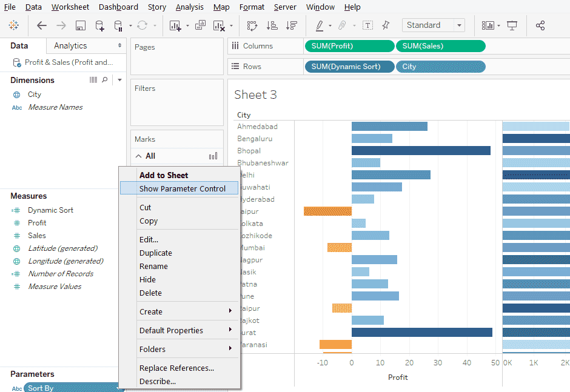Open the New Worksheet dropdown arrow

click(187, 26)
